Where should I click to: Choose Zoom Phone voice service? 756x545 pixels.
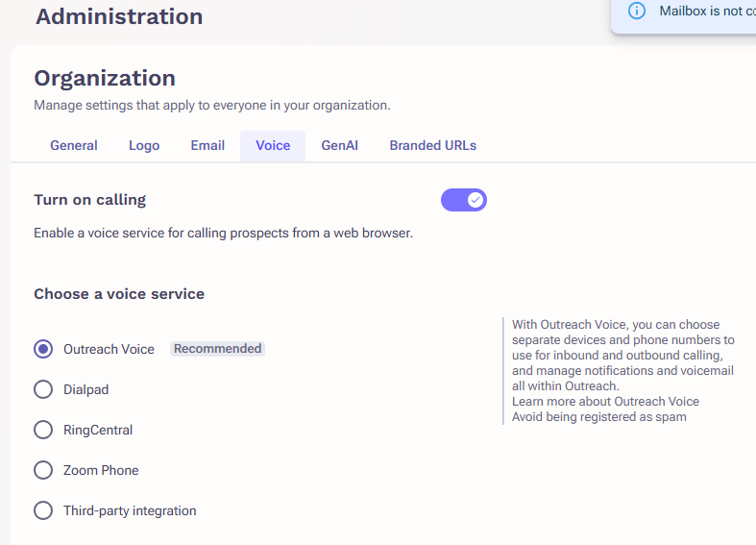43,470
